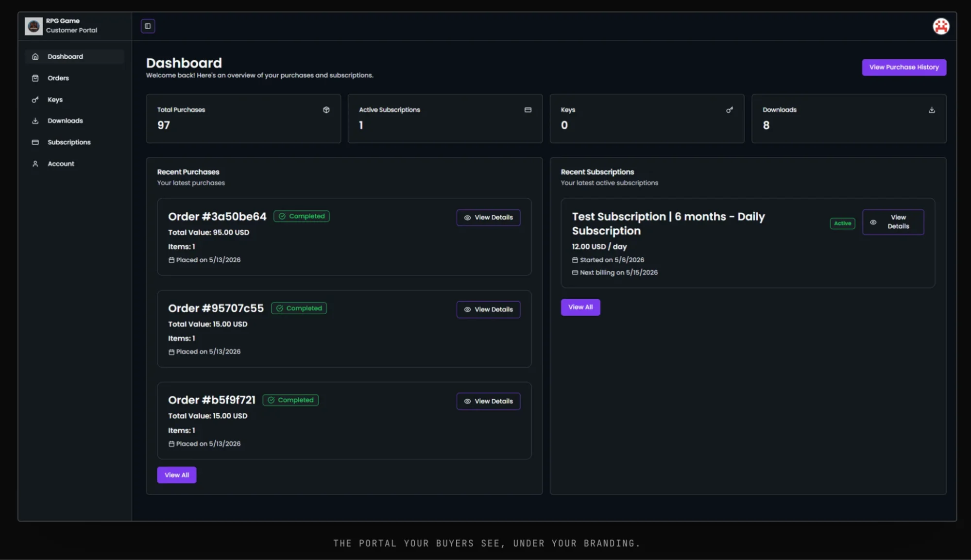Click the Subscriptions card icon in sidebar
This screenshot has width=971, height=560.
pyautogui.click(x=35, y=142)
